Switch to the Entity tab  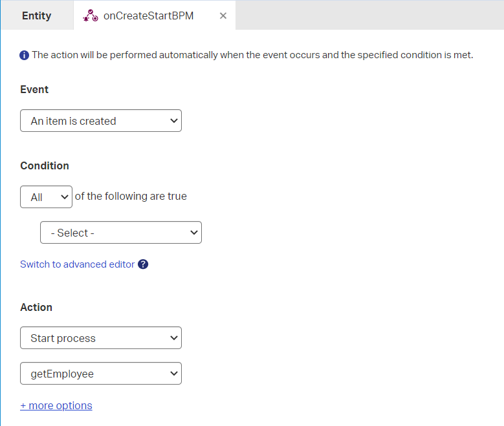pos(36,16)
